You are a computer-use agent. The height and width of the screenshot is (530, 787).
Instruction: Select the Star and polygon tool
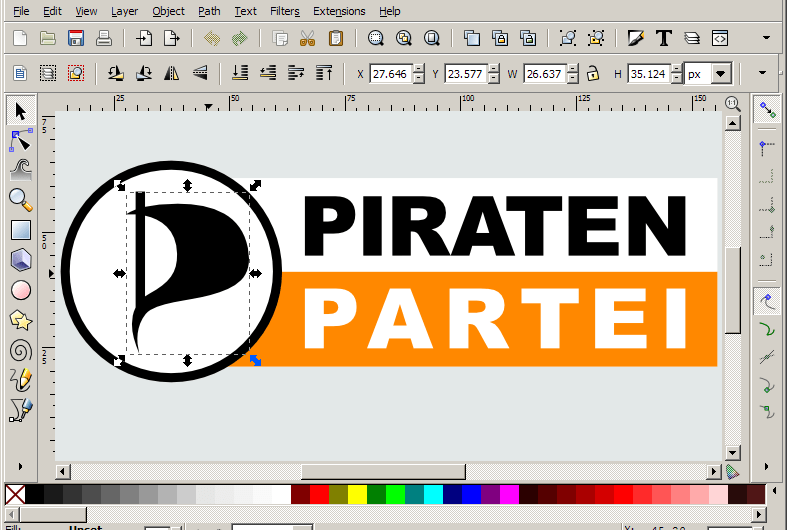click(x=20, y=320)
